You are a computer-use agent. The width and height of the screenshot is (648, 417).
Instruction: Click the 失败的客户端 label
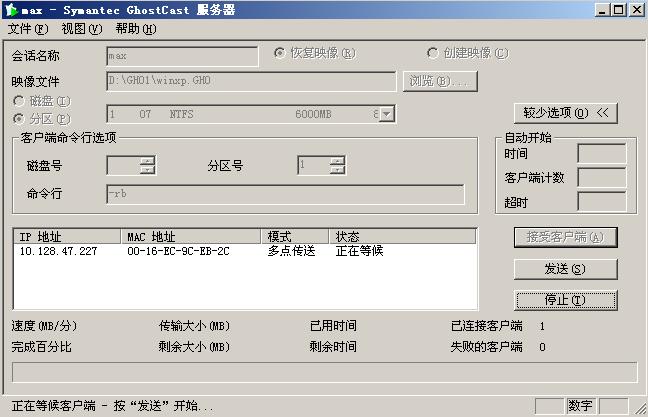tap(486, 347)
